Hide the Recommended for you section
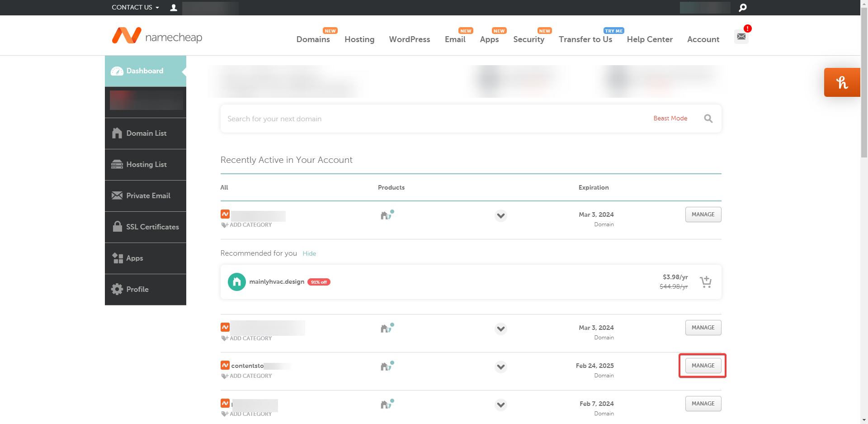 pos(309,253)
